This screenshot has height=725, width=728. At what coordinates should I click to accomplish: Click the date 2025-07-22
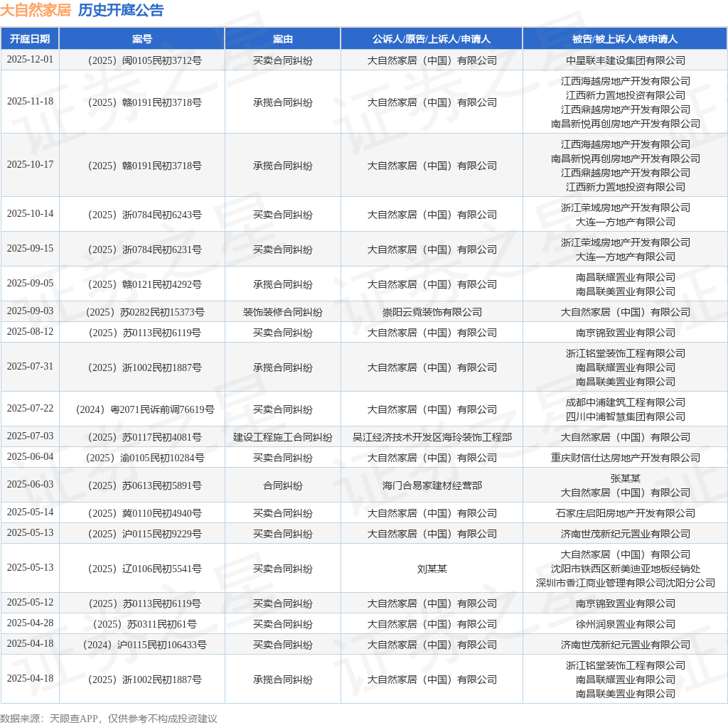(30, 408)
